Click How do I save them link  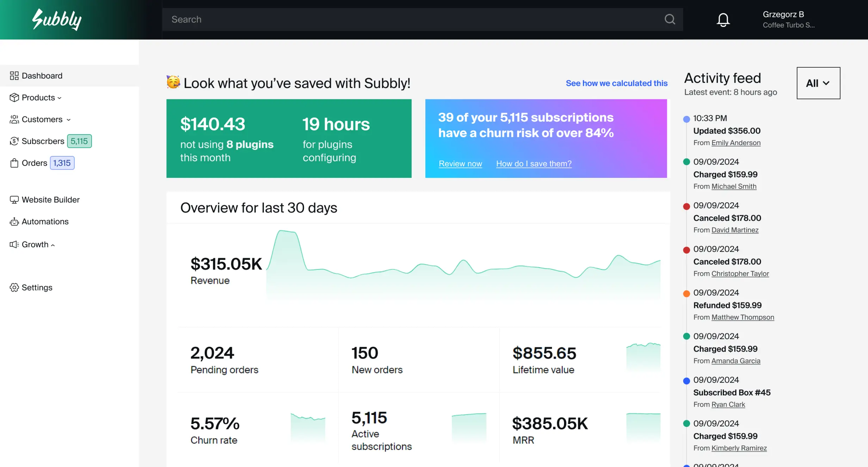(x=534, y=164)
